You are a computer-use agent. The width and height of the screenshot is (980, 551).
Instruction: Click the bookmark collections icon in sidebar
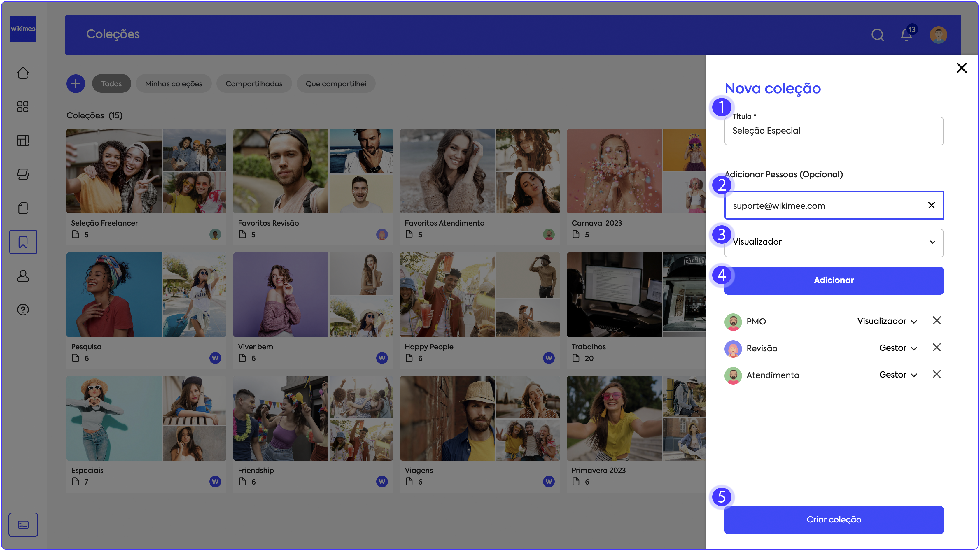[23, 242]
